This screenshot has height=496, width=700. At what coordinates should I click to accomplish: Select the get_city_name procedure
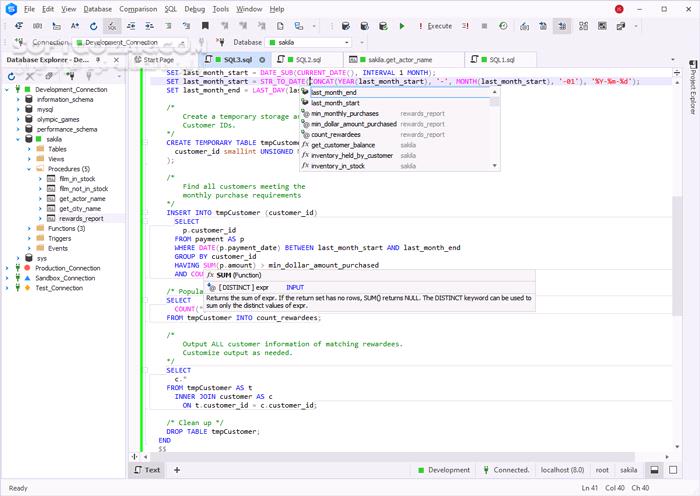coord(80,209)
